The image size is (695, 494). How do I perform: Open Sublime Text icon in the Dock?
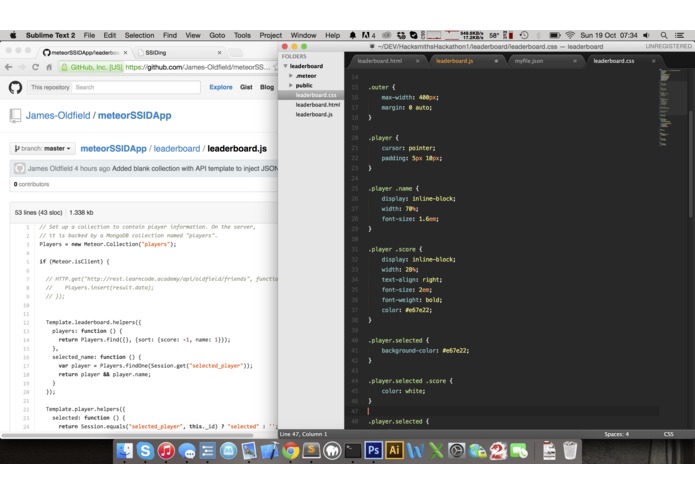coord(312,451)
